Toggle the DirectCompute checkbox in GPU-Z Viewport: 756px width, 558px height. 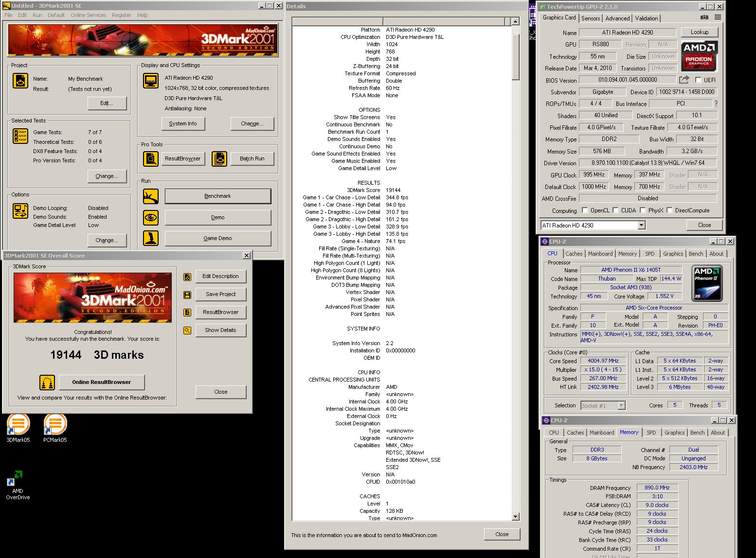click(x=670, y=210)
